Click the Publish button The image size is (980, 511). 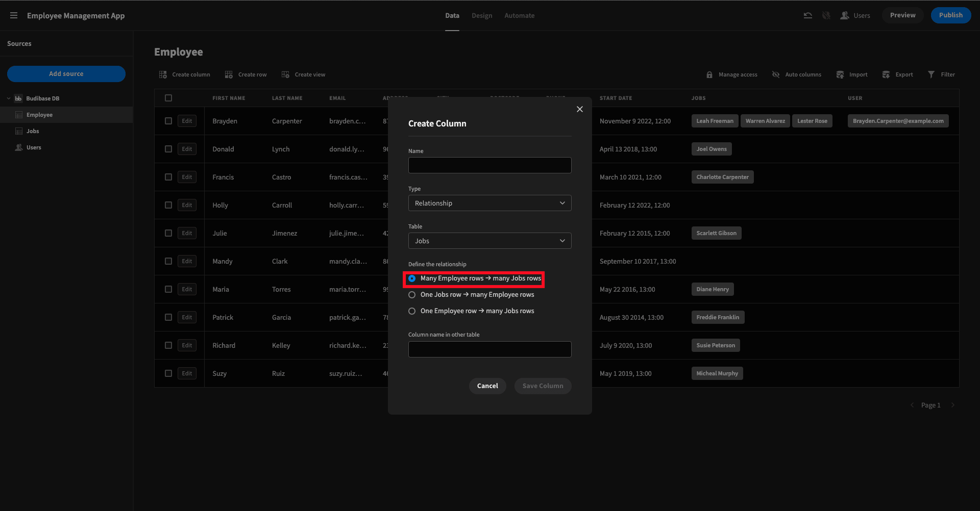click(x=951, y=15)
